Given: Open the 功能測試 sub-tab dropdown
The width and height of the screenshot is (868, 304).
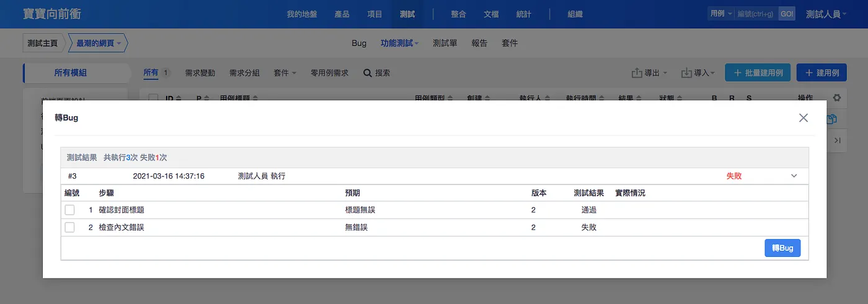Looking at the screenshot, I should (400, 43).
